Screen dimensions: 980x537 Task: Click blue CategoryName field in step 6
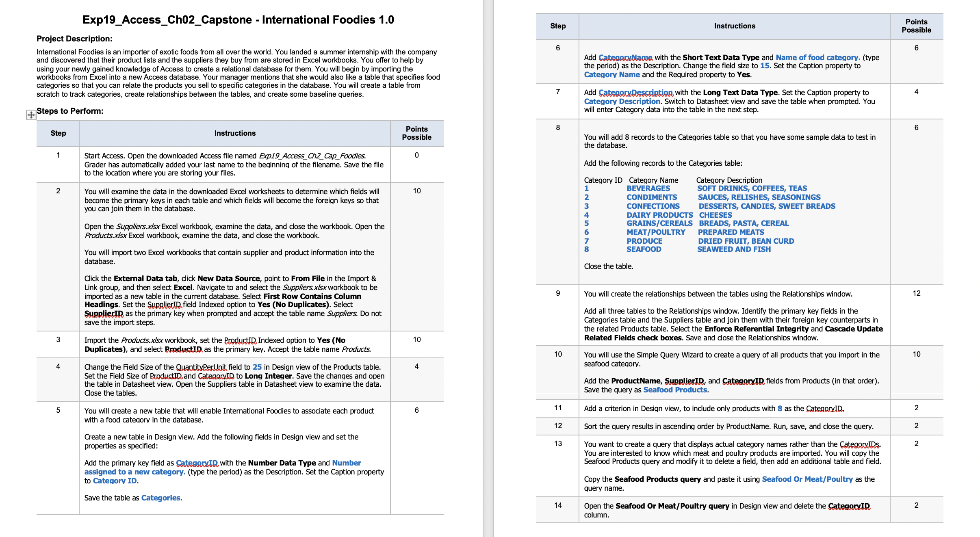point(625,57)
